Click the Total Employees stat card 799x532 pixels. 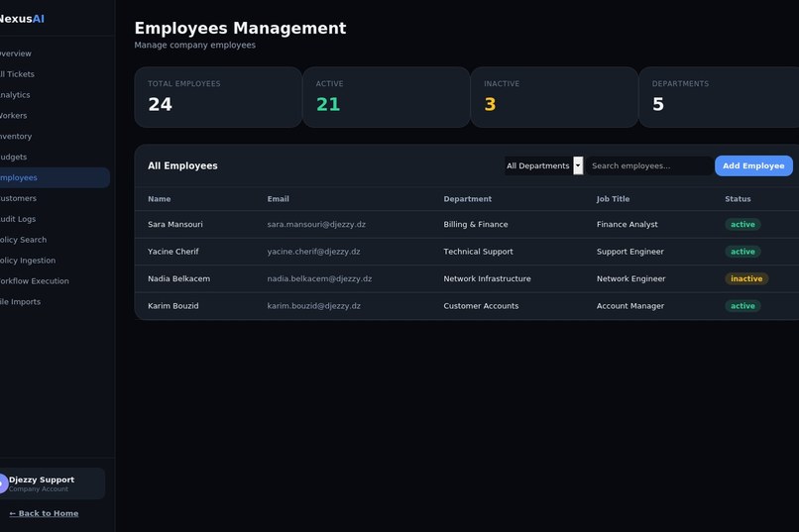coord(218,97)
